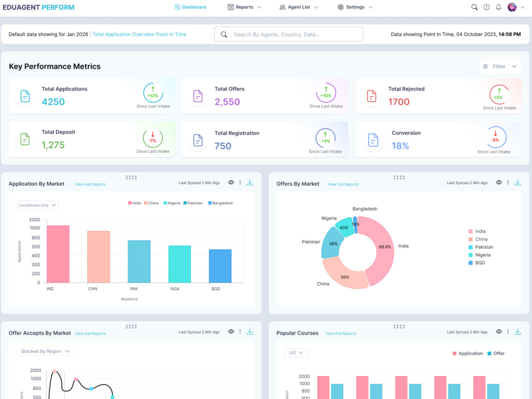Image resolution: width=532 pixels, height=399 pixels.
Task: View Full Reports for Application By Market
Action: [x=90, y=184]
